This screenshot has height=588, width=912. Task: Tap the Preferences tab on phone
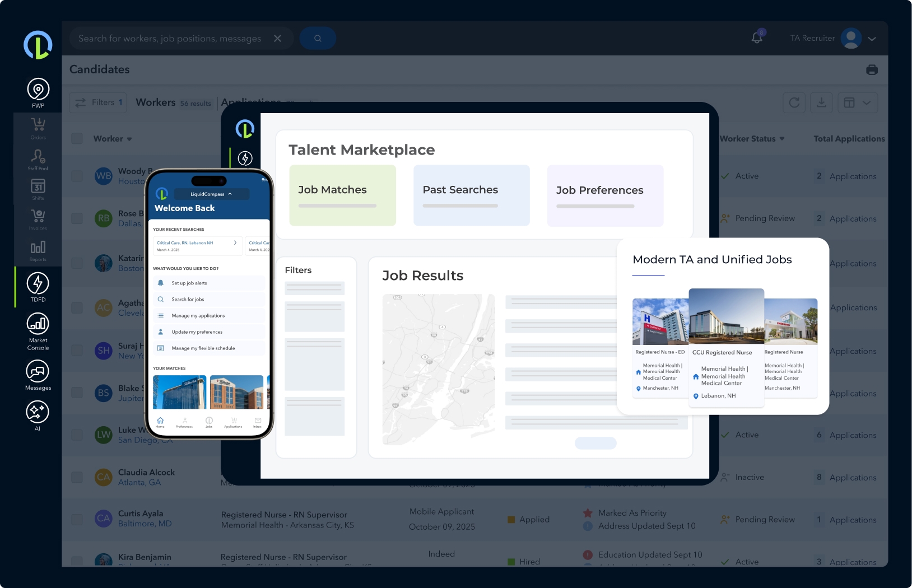(x=184, y=422)
